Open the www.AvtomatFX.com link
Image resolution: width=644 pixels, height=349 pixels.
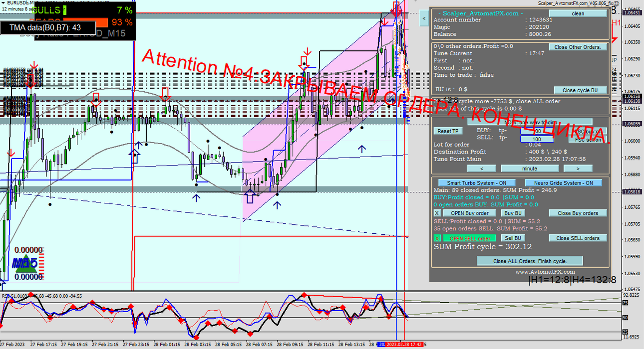click(545, 272)
